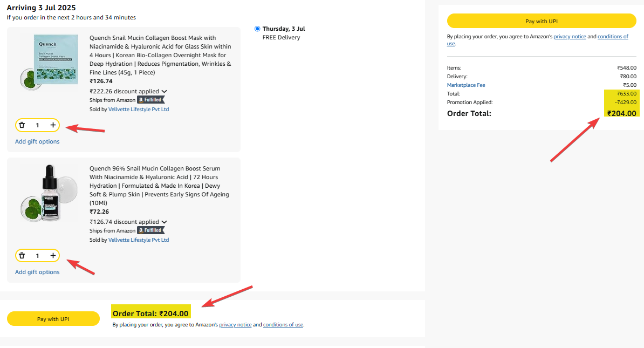This screenshot has height=348, width=644.
Task: Select Thursday, 3 Jul delivery option
Action: (257, 29)
